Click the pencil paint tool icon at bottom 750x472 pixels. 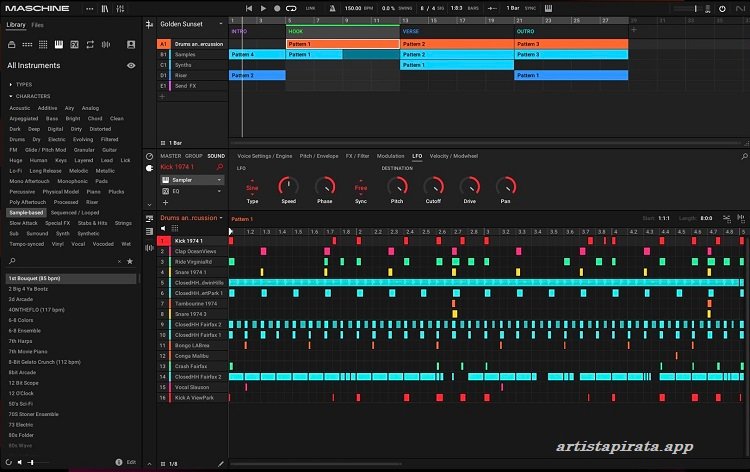click(221, 464)
